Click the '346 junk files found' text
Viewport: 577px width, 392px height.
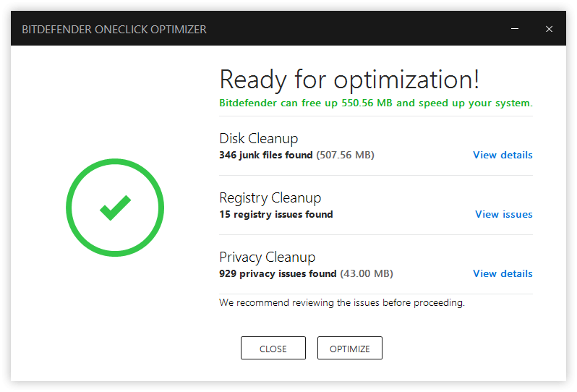[265, 155]
